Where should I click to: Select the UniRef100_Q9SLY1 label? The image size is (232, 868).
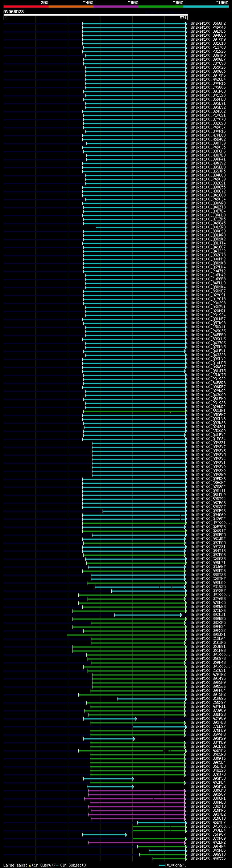coord(208,103)
